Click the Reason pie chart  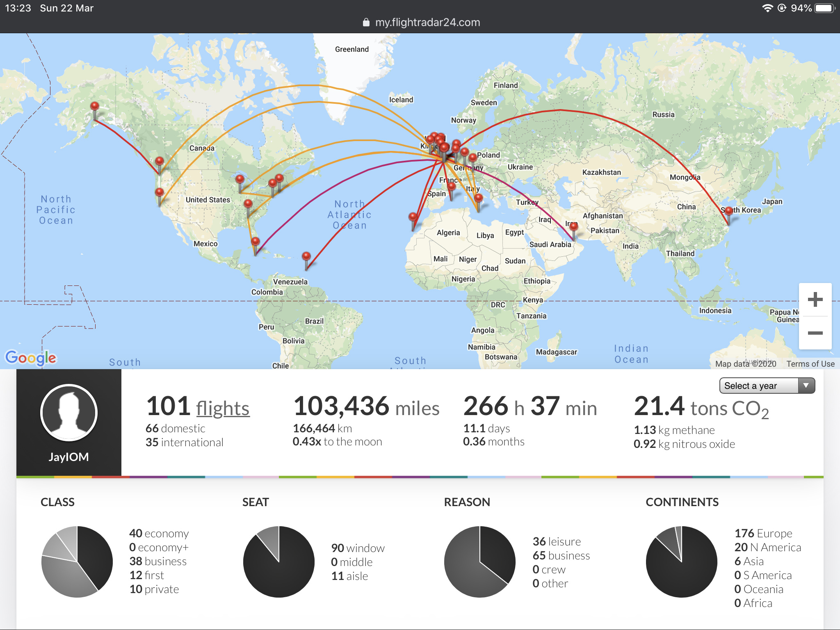pyautogui.click(x=480, y=562)
